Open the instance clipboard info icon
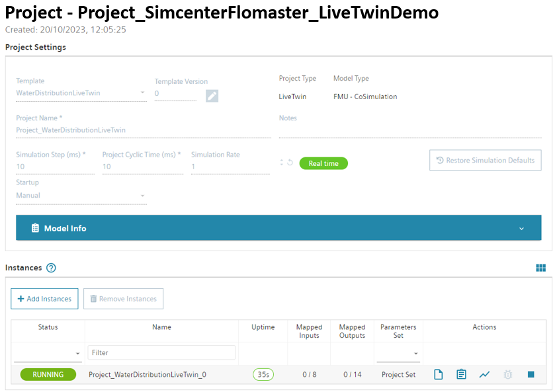The height and width of the screenshot is (392, 555). [461, 374]
